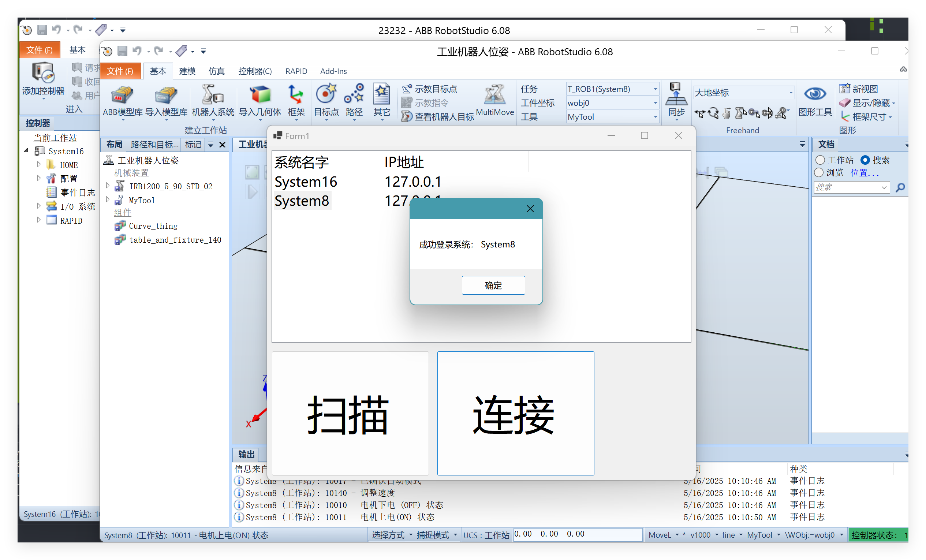Select the 框架 frame tool

[296, 100]
